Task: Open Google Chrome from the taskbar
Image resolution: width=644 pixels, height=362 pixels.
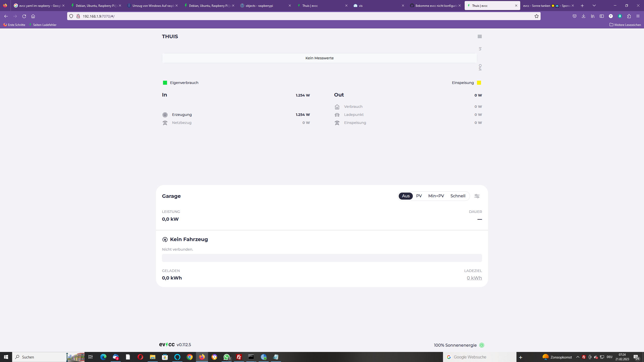Action: (x=190, y=357)
